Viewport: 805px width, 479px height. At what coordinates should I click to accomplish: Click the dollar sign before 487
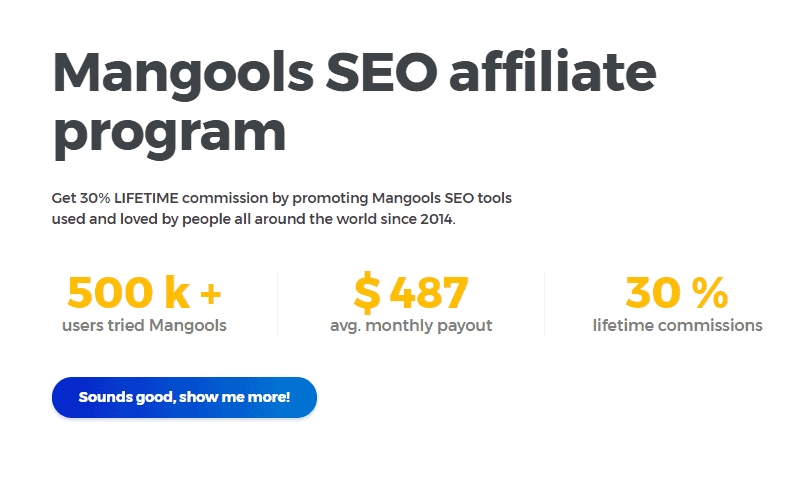tap(367, 293)
